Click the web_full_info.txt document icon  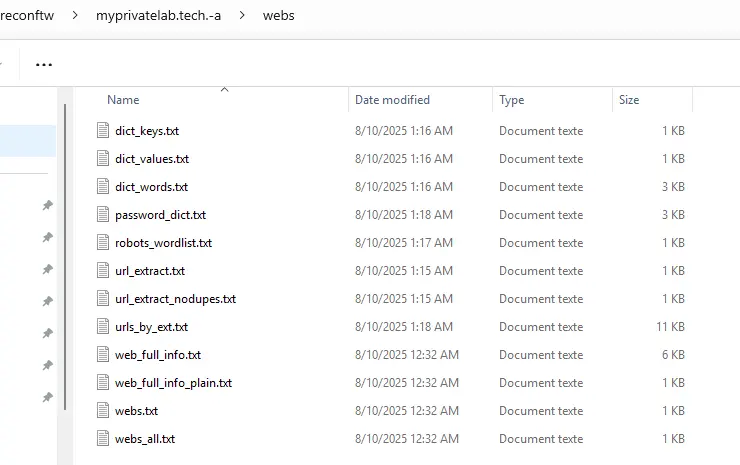click(102, 355)
